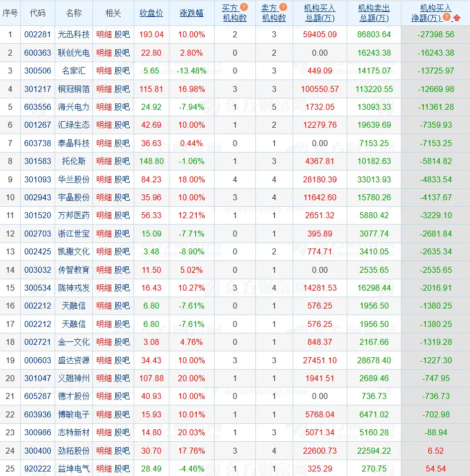This screenshot has width=470, height=476.
Task: Sort by 买方机构数 header
Action: point(235,13)
